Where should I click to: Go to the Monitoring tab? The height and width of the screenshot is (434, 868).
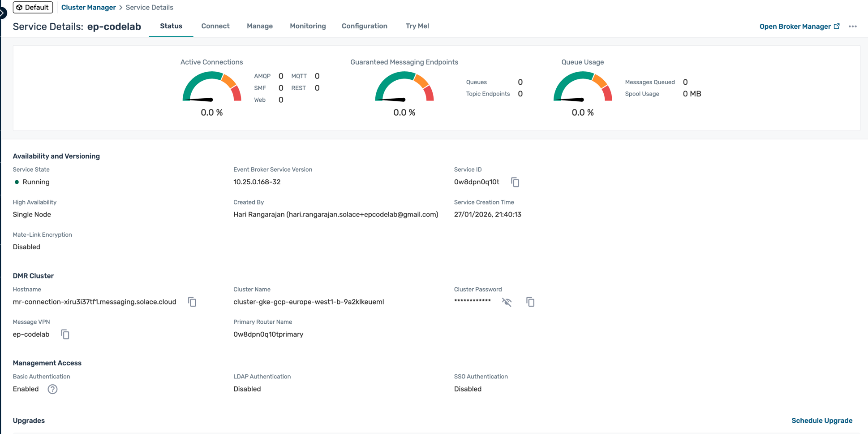[x=308, y=26]
